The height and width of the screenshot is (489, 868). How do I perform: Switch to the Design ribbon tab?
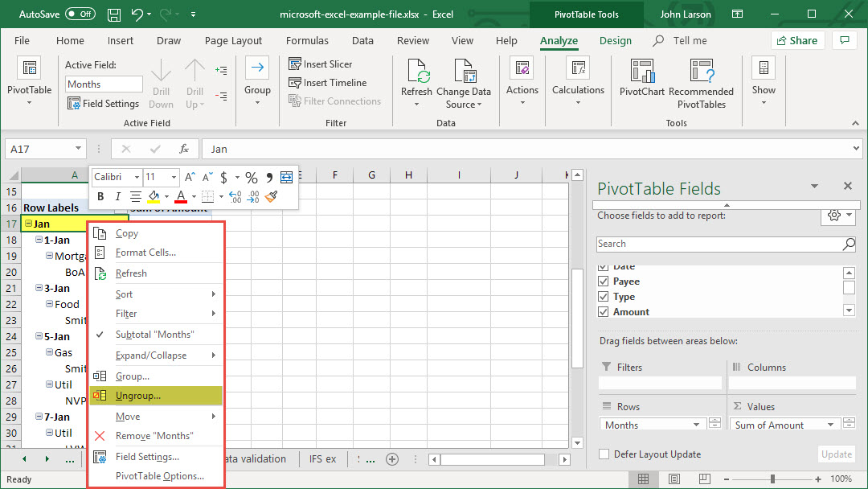coord(615,41)
